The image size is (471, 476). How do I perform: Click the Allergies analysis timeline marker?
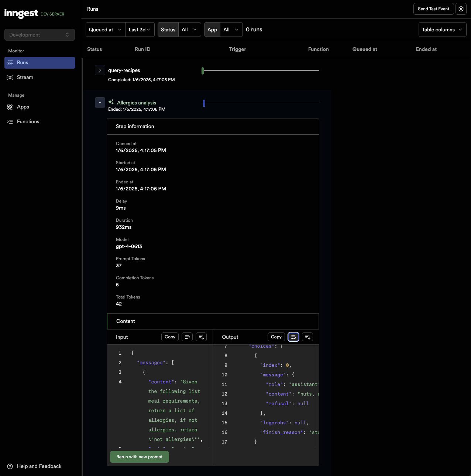coord(204,103)
